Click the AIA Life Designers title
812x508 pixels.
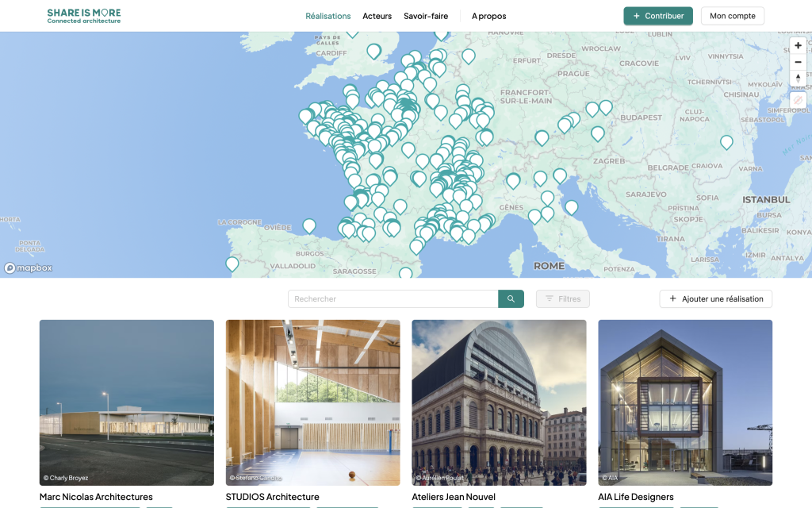coord(636,497)
